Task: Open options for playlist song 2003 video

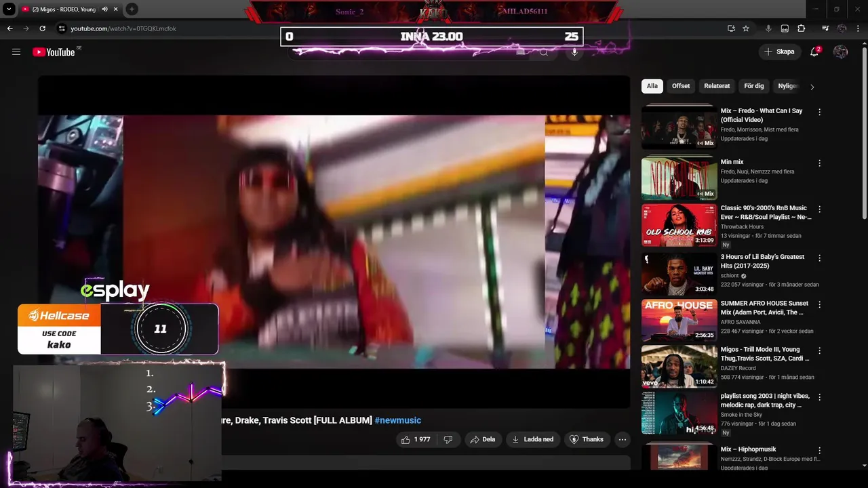Action: 819,397
